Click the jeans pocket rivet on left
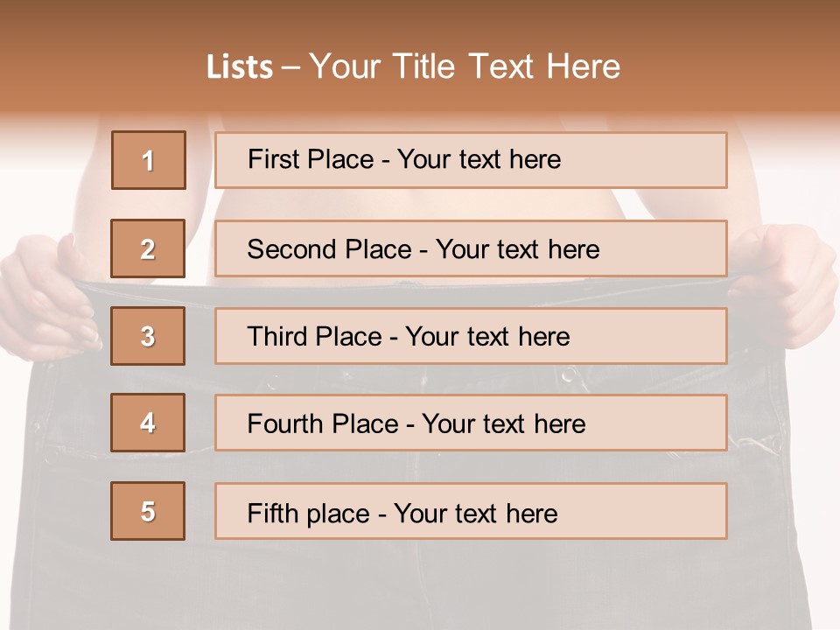840x630 pixels. [52, 456]
